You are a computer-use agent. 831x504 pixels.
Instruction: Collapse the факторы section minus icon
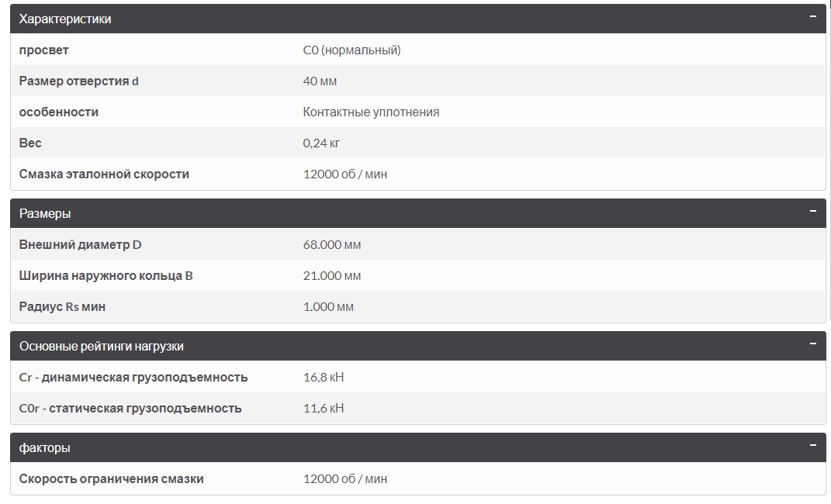coord(812,445)
